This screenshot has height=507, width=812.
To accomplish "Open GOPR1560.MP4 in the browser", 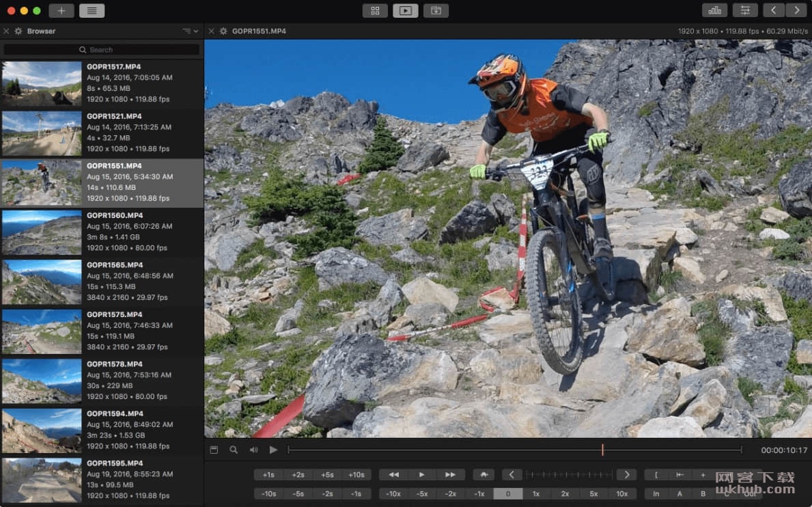I will [102, 232].
